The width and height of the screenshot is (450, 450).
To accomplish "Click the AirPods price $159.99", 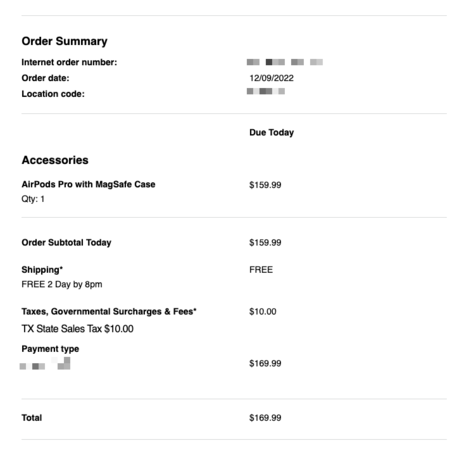I will [x=265, y=185].
